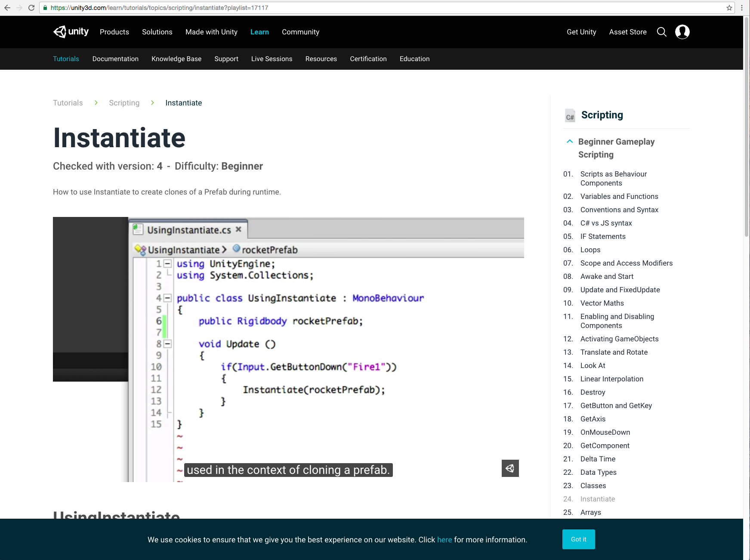Open the GetComponent lesson

(605, 446)
